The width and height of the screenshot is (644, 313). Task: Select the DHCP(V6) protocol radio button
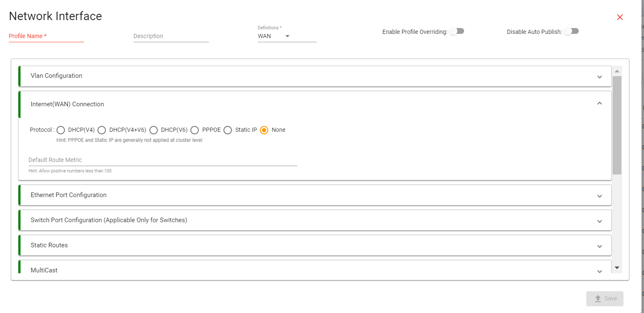coord(154,130)
